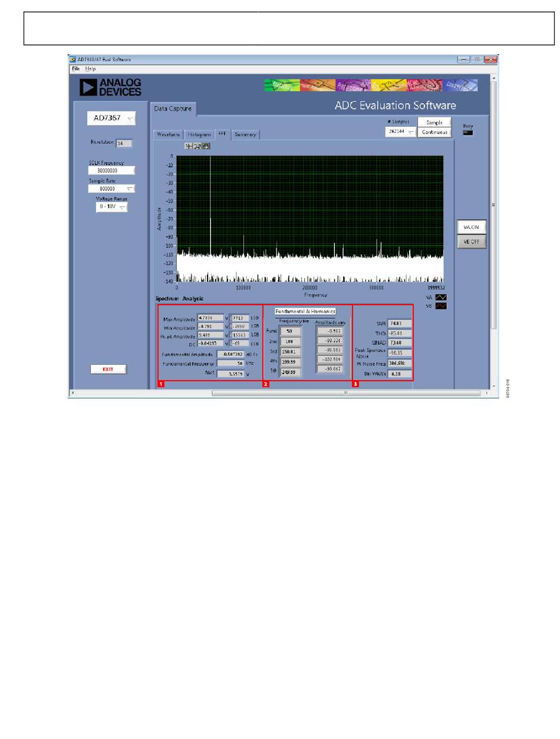The height and width of the screenshot is (739, 560).
Task: Click the VA plot legend icon
Action: point(440,298)
